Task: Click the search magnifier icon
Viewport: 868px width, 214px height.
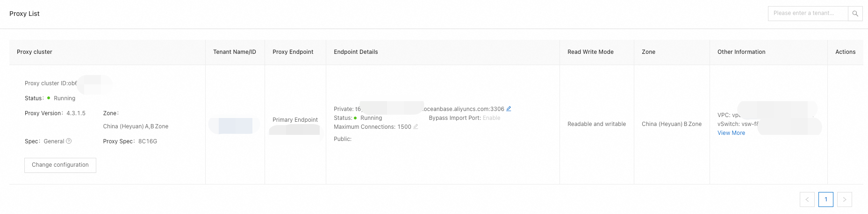Action: click(855, 14)
